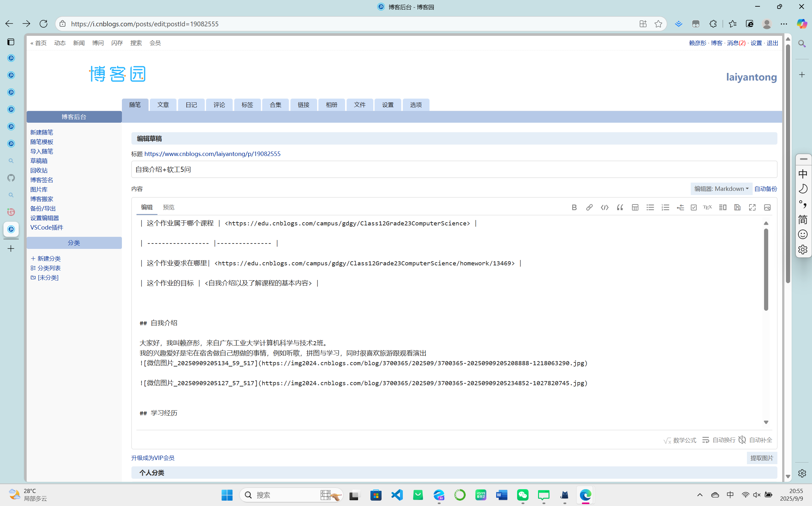Viewport: 812px width, 506px height.
Task: Open 草稿箱 drafts link in sidebar
Action: point(39,161)
